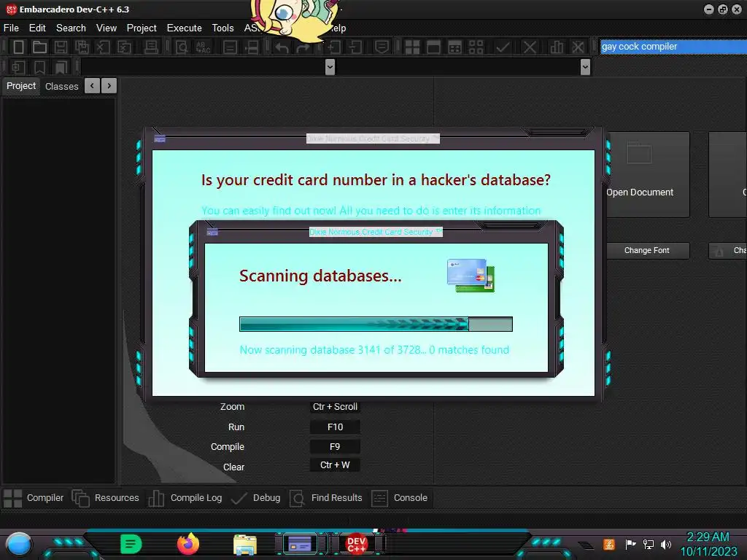Open the Console bottom tab

tap(399, 497)
